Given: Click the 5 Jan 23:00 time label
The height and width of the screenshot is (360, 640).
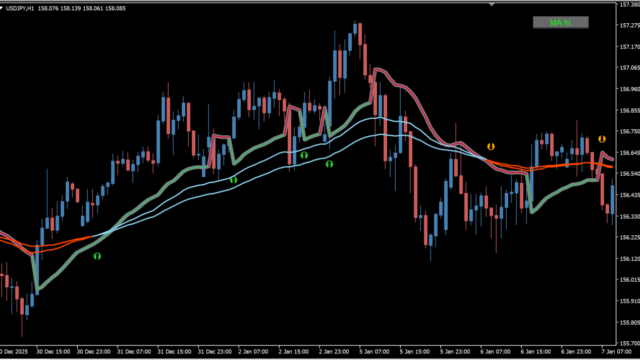Looking at the screenshot, I should click(455, 351).
